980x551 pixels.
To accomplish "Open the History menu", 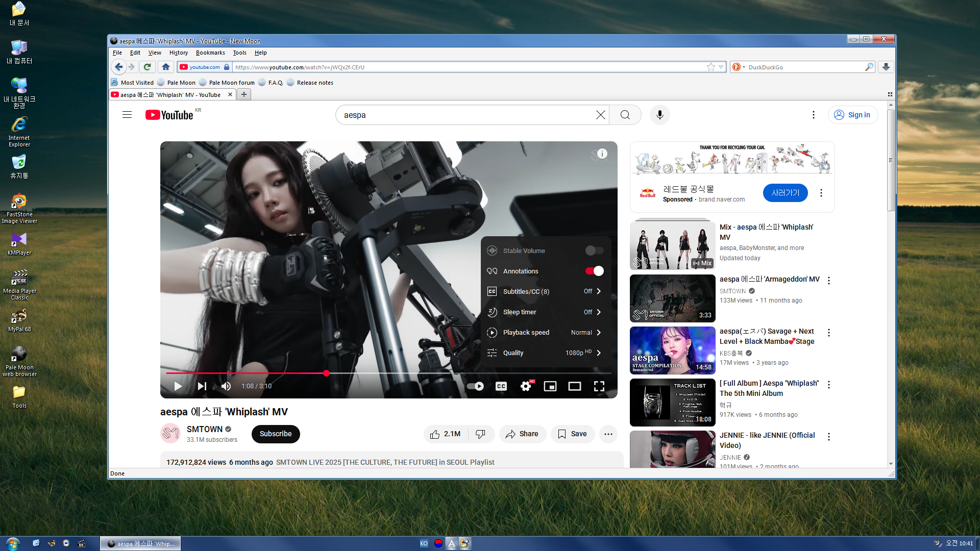I will pos(178,53).
